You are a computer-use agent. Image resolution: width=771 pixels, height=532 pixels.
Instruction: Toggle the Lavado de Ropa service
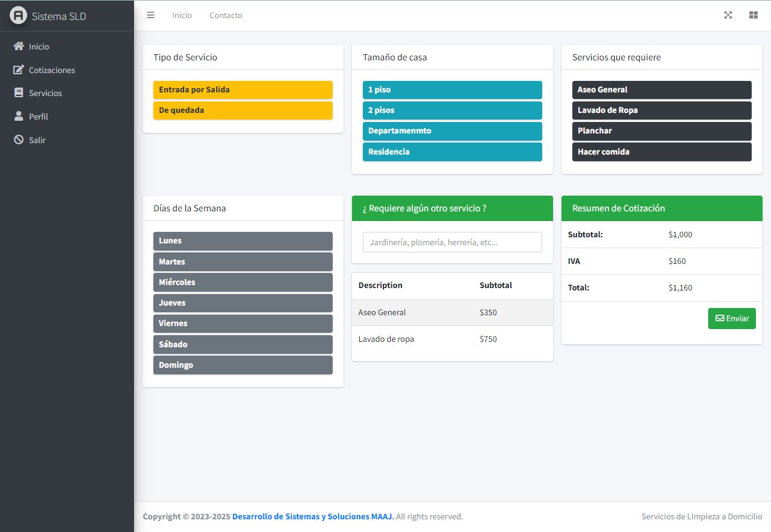coord(662,111)
